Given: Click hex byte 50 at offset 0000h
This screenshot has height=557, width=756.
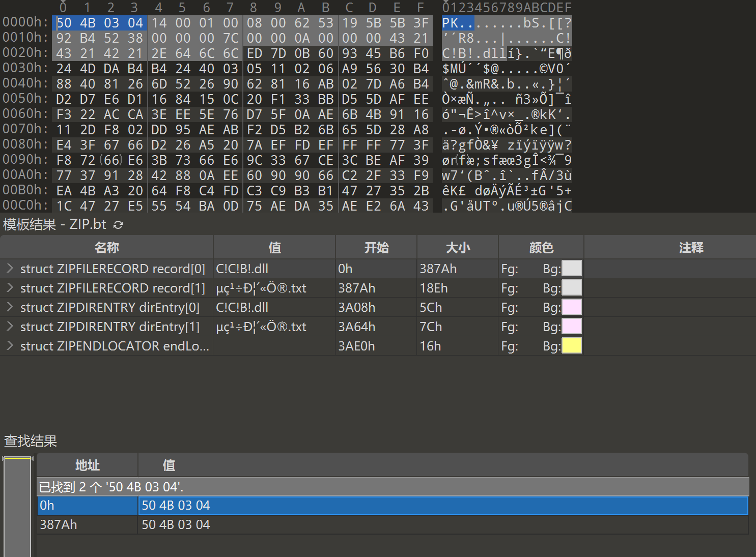Looking at the screenshot, I should click(64, 23).
